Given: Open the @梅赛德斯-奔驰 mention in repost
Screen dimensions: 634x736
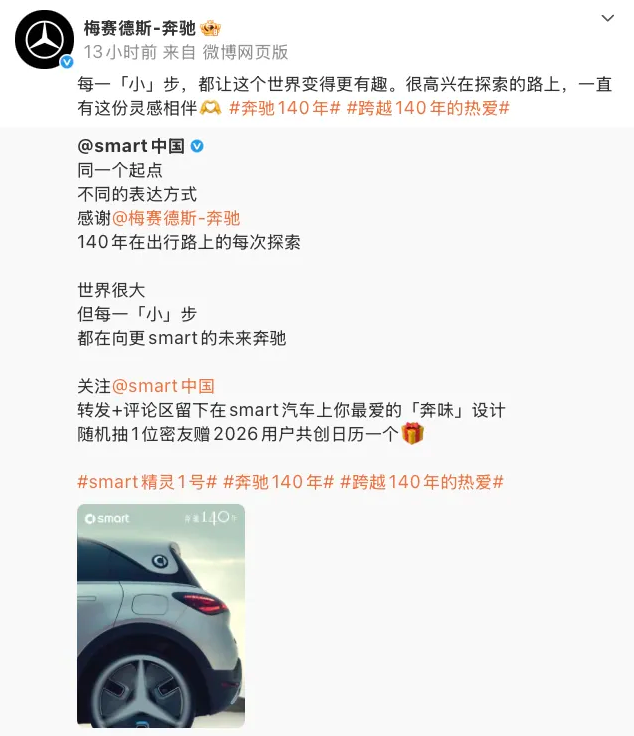Looking at the screenshot, I should (176, 218).
